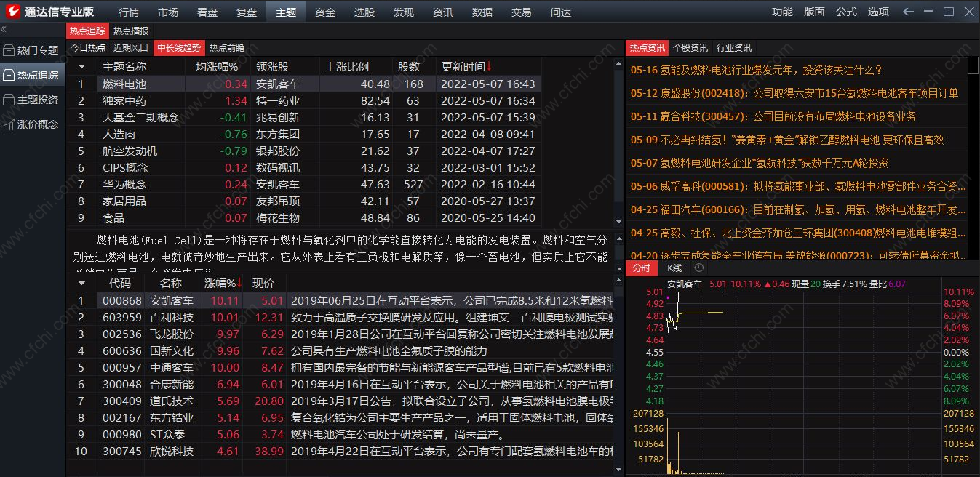The height and width of the screenshot is (477, 980).
Task: Open 主题投资 in the left sidebar
Action: click(x=32, y=100)
